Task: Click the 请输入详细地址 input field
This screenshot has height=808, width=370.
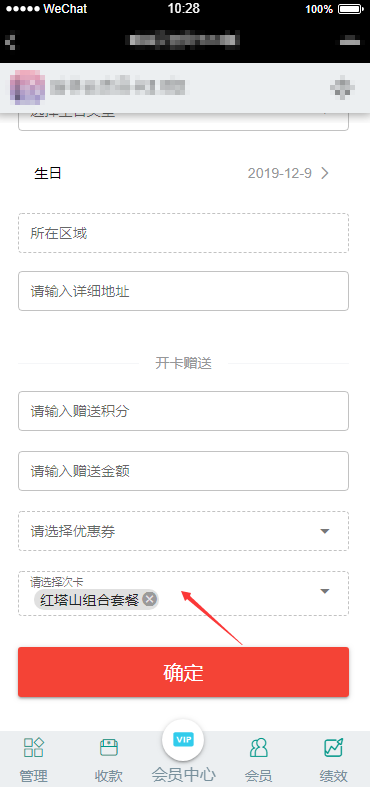Action: click(x=183, y=291)
